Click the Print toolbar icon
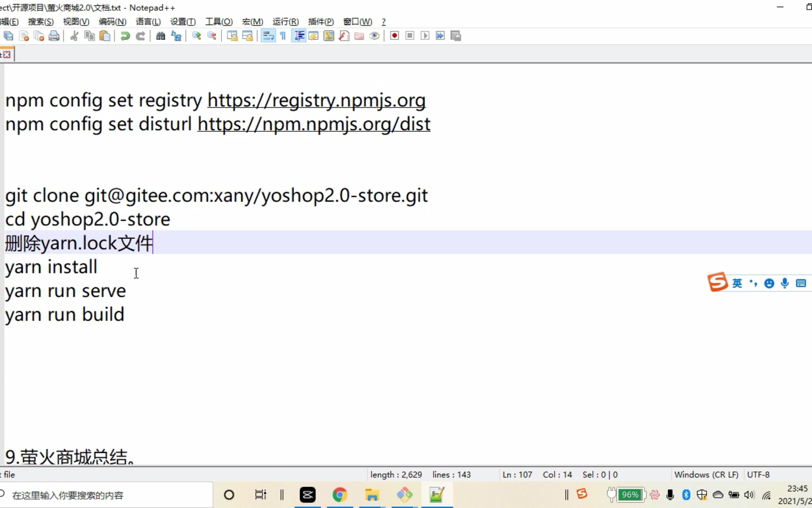 [54, 36]
